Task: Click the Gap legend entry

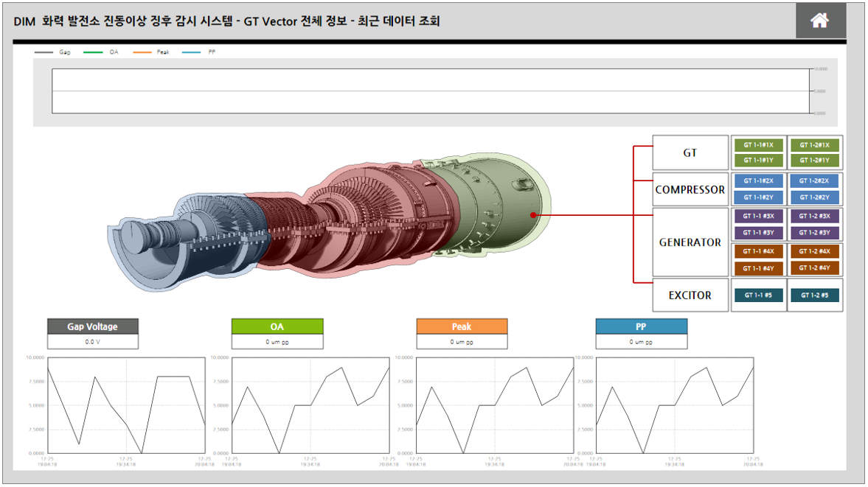Action: pos(52,52)
